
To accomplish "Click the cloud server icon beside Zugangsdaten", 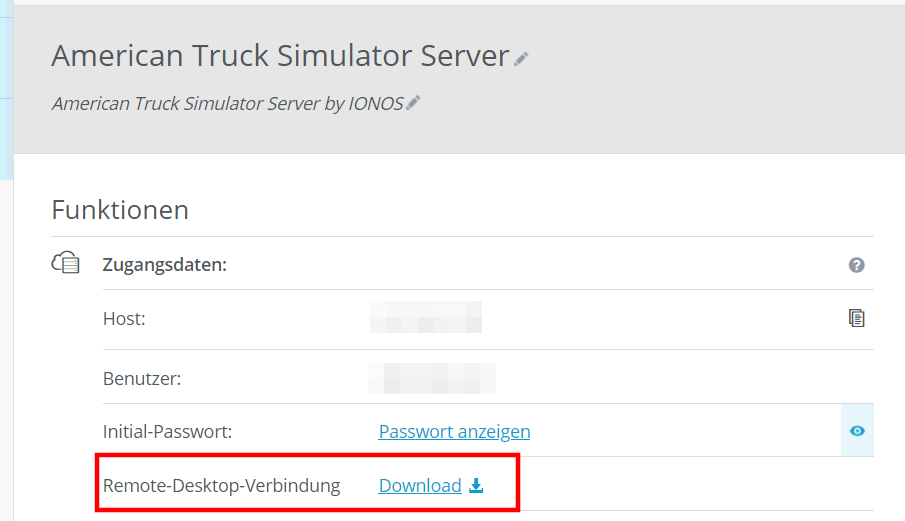I will 65,263.
